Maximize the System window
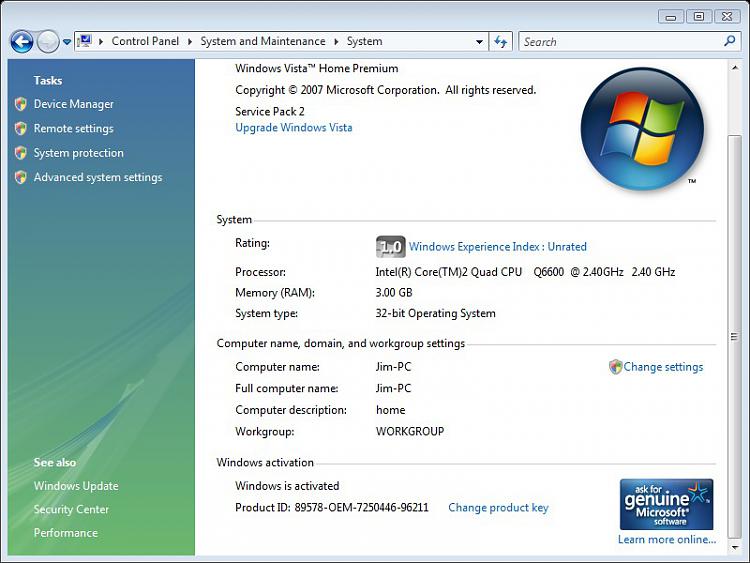The width and height of the screenshot is (750, 563). (x=699, y=17)
